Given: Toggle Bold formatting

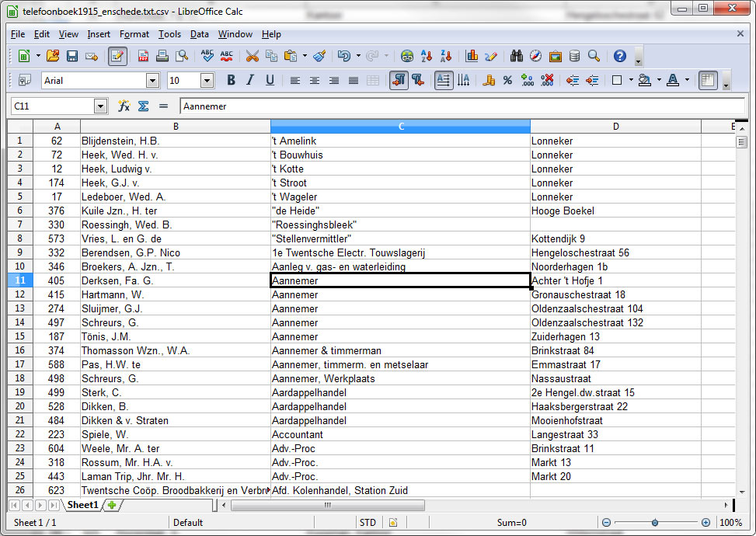Looking at the screenshot, I should pyautogui.click(x=231, y=80).
